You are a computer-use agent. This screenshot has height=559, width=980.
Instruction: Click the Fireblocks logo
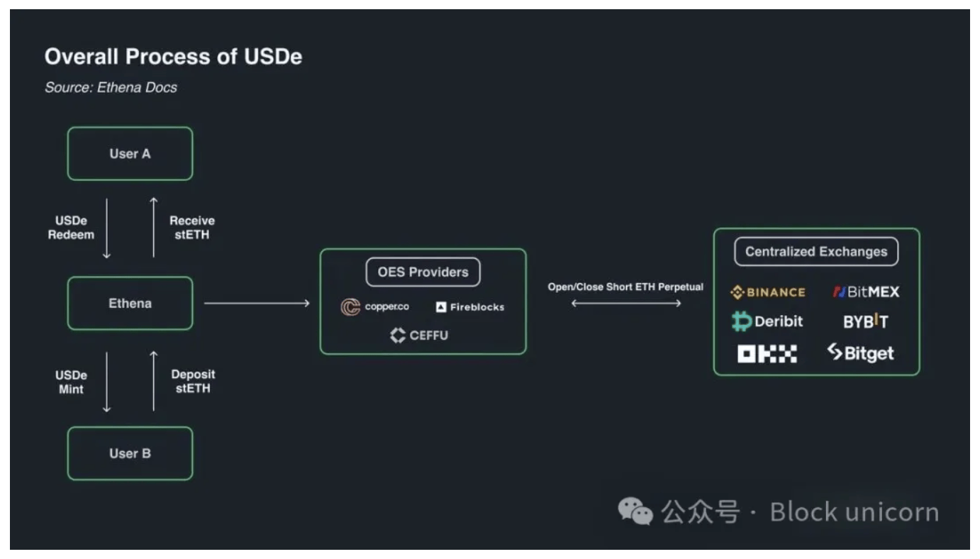point(470,307)
